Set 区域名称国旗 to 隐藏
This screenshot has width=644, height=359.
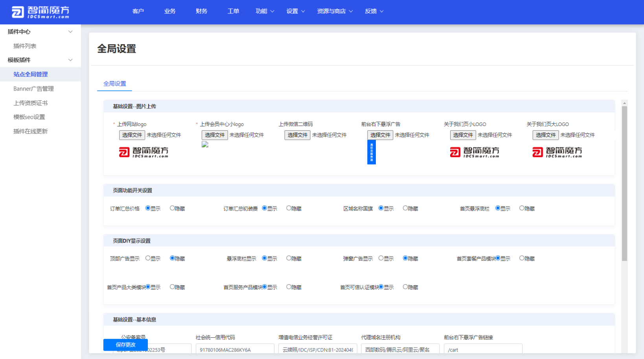[x=405, y=208]
